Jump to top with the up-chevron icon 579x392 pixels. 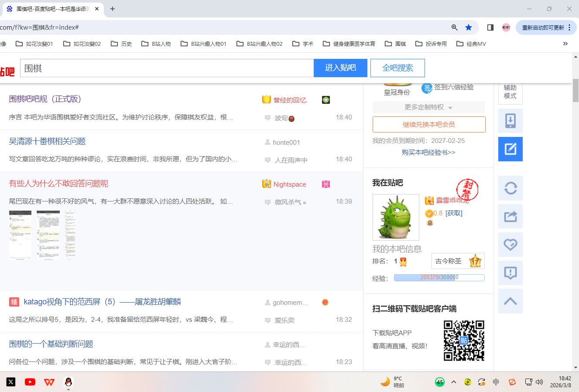[510, 301]
